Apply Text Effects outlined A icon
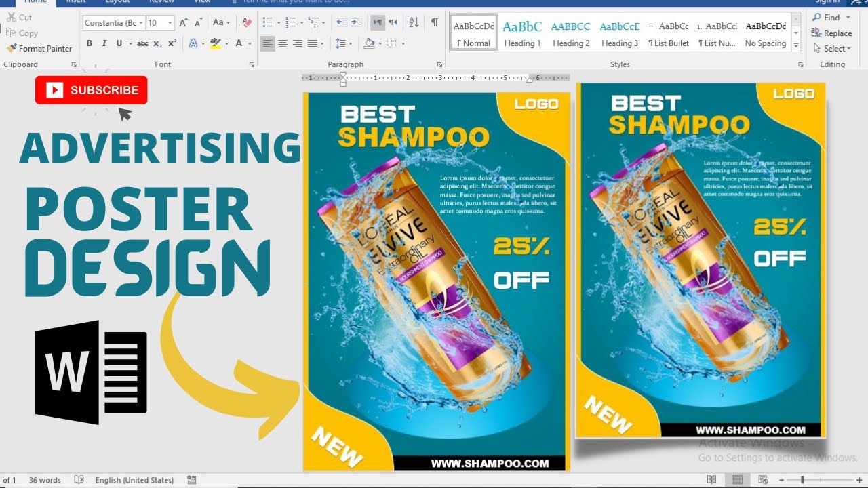The width and height of the screenshot is (868, 488). [193, 43]
